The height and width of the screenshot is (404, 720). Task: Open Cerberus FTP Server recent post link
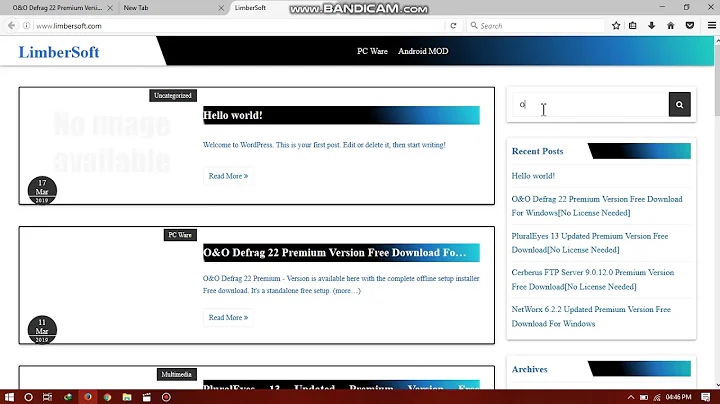[x=593, y=280]
